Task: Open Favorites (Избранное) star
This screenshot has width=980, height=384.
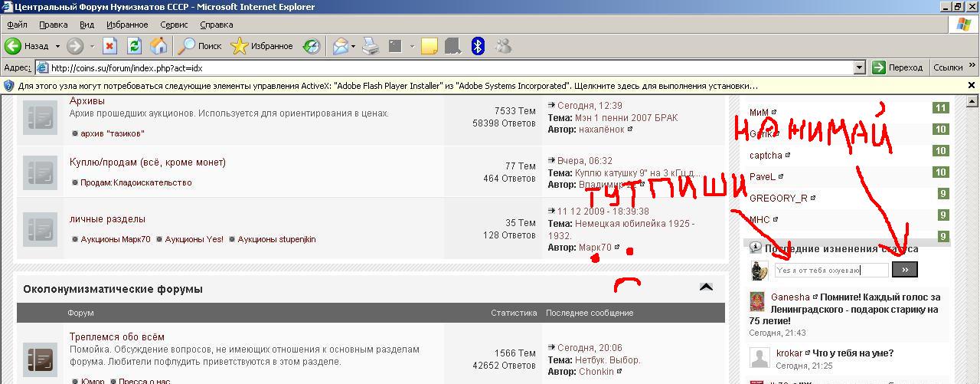Action: coord(262,46)
